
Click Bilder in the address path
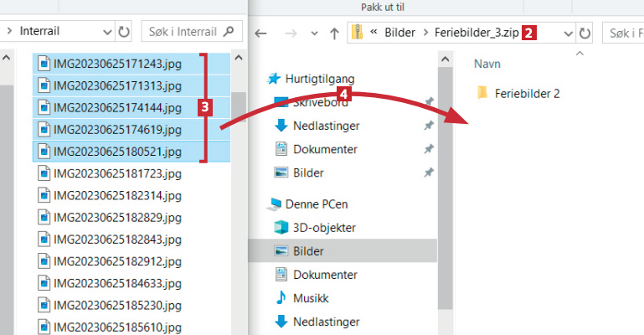[399, 33]
